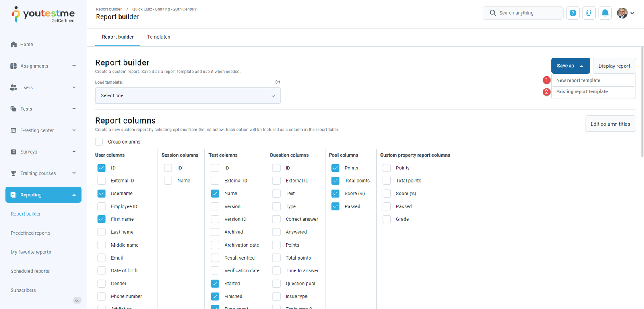The height and width of the screenshot is (309, 644).
Task: Click the youtestme logo
Action: [43, 14]
